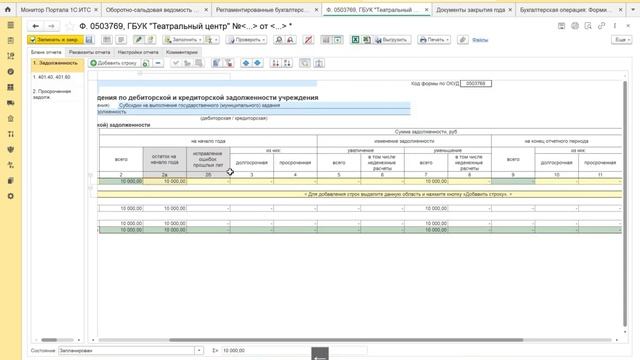This screenshot has width=640, height=360.
Task: Open the Заполнить dropdown button
Action: click(183, 40)
